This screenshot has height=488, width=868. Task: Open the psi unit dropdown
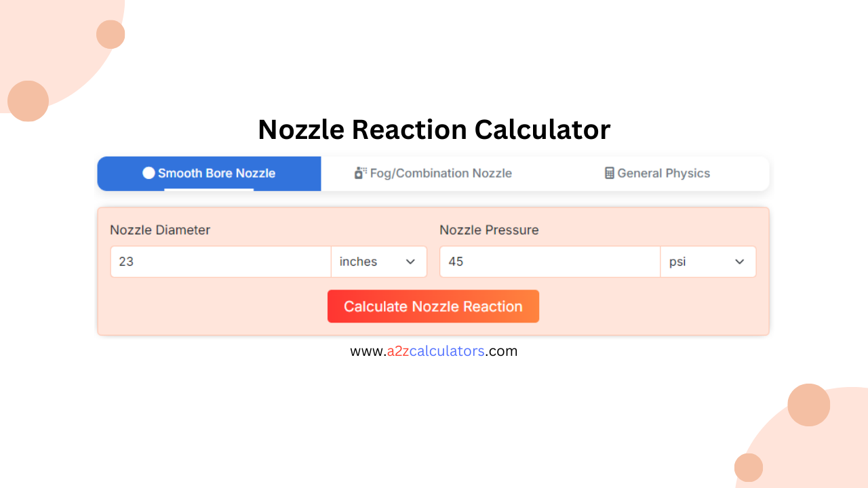708,262
